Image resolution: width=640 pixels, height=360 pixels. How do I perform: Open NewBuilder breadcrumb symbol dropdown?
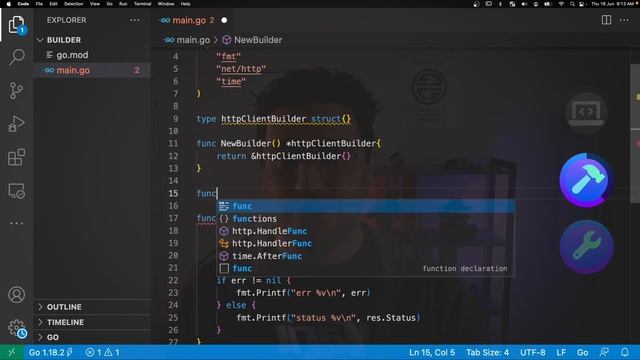point(252,40)
